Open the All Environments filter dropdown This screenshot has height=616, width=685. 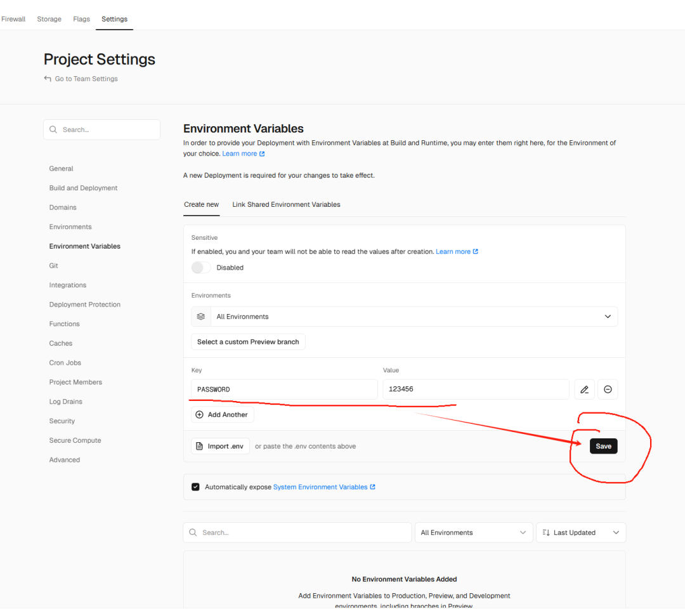(x=473, y=533)
